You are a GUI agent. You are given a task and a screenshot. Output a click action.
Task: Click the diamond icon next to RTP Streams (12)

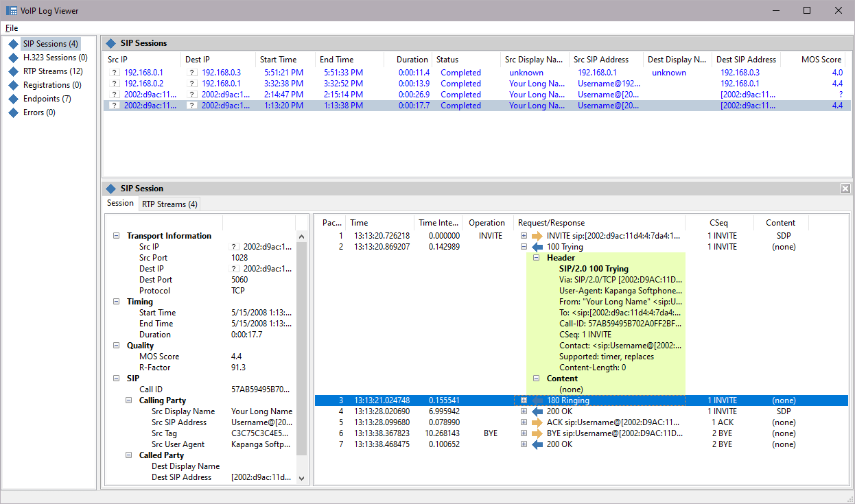tap(13, 71)
